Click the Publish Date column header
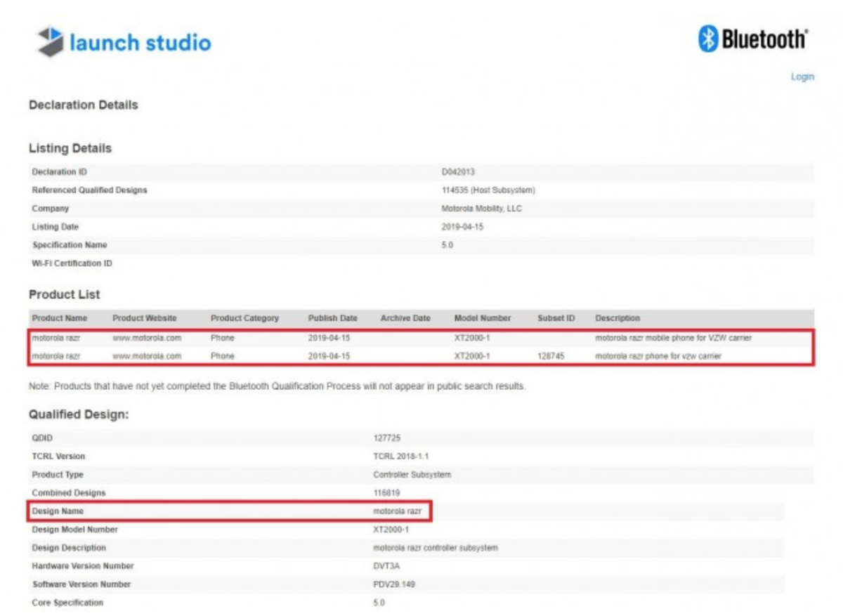Image resolution: width=843 pixels, height=616 pixels. [x=333, y=318]
